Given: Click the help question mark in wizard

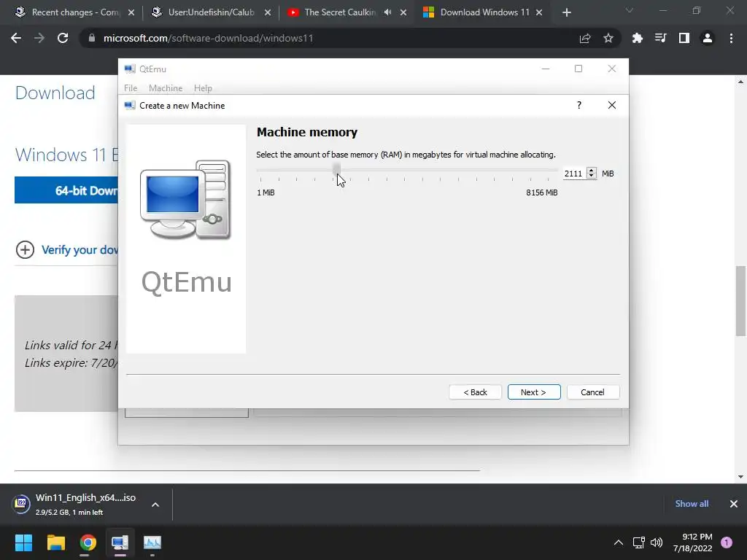Looking at the screenshot, I should click(578, 105).
